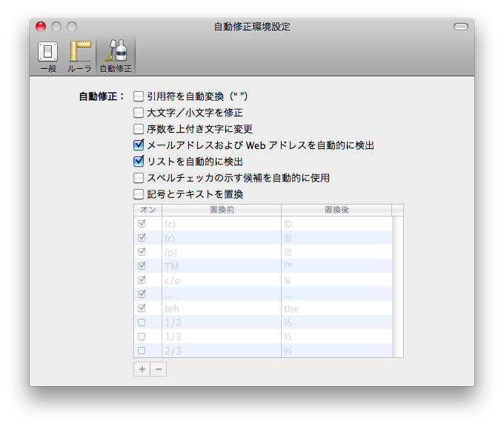Screen dimensions: 504x427
Task: Select the '2/3' text cell
Action: point(222,351)
